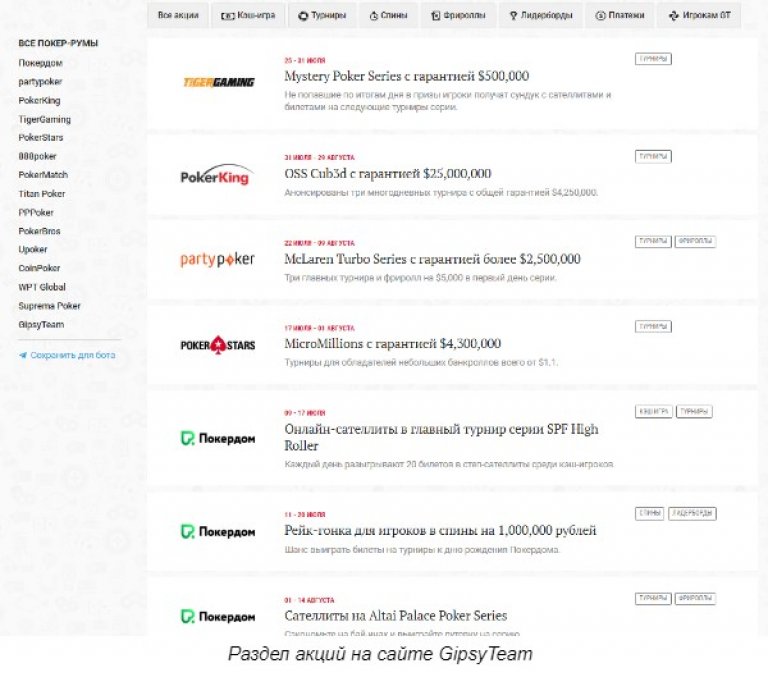Pick PokerStars in the rooms sidebar

[x=41, y=137]
